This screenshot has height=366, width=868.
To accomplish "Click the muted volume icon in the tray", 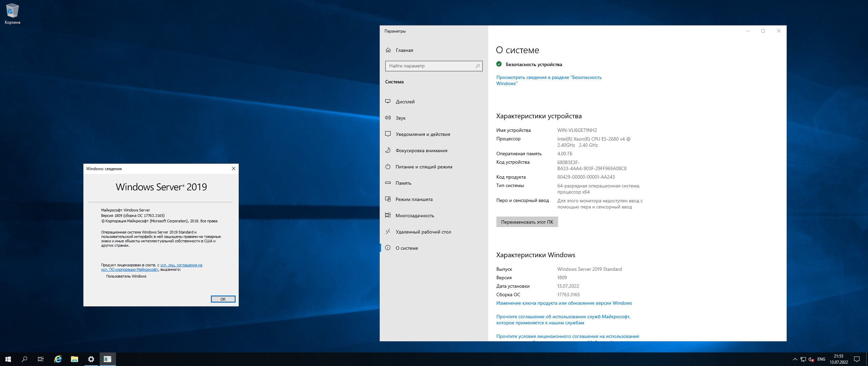I will click(x=811, y=359).
